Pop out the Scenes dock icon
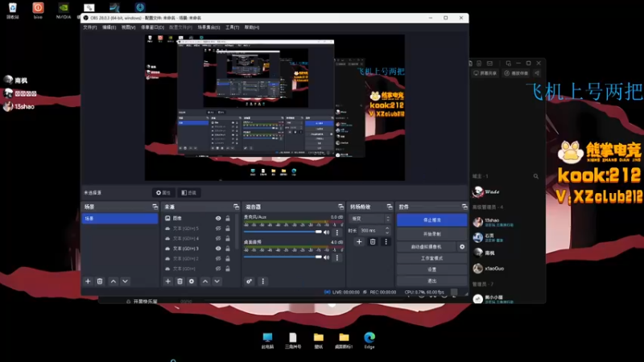 pos(155,207)
